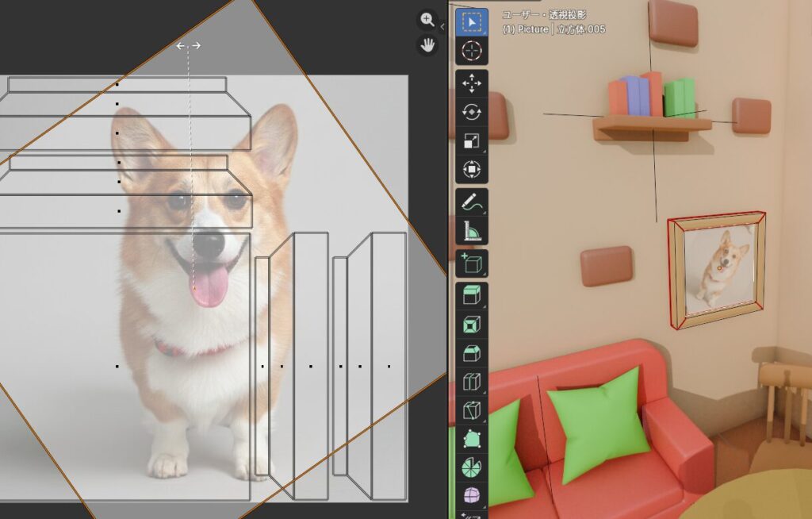Switch to the Scale tool
Screen dimensions: 812x519
point(472,141)
